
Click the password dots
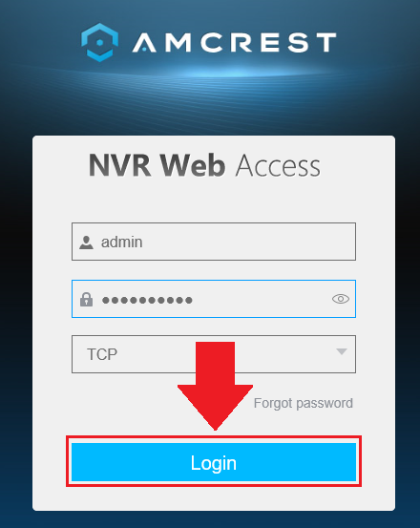[x=147, y=300]
